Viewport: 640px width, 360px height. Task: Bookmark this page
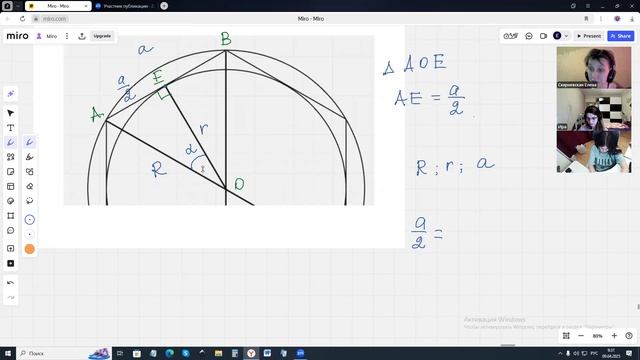pyautogui.click(x=587, y=19)
